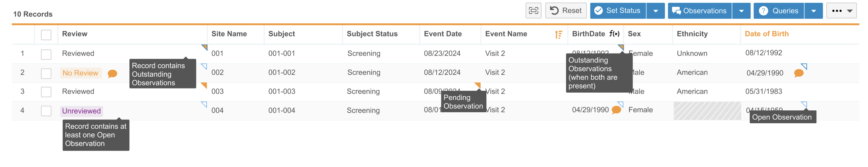Screen dimensions: 868x167
Task: Tick the checkbox for row 1
Action: (x=46, y=54)
